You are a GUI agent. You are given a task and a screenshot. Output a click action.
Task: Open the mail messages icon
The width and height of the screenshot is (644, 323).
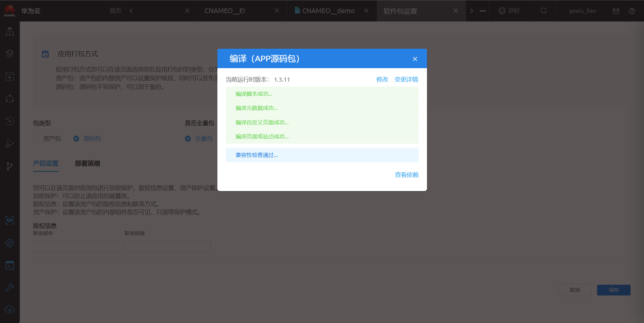coord(616,11)
